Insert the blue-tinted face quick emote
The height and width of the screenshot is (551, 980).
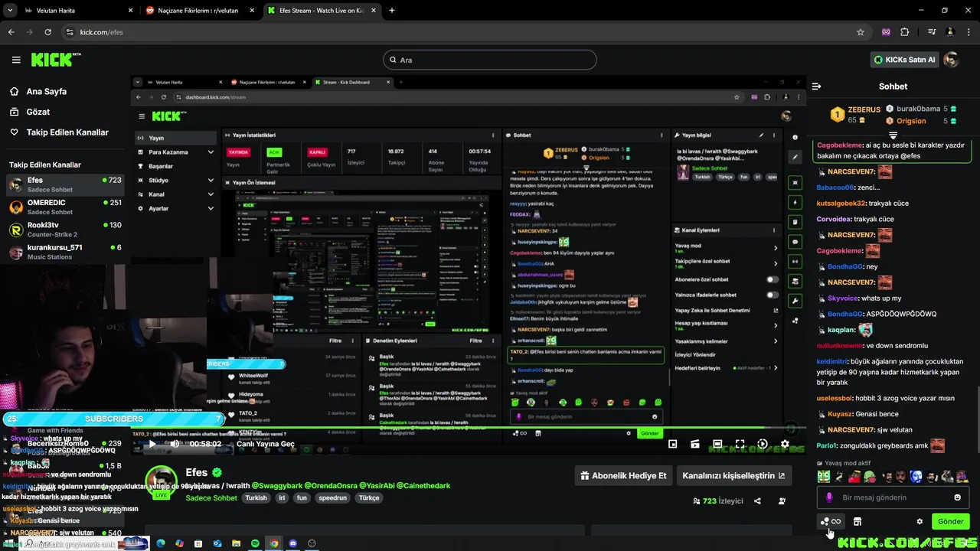click(x=916, y=476)
